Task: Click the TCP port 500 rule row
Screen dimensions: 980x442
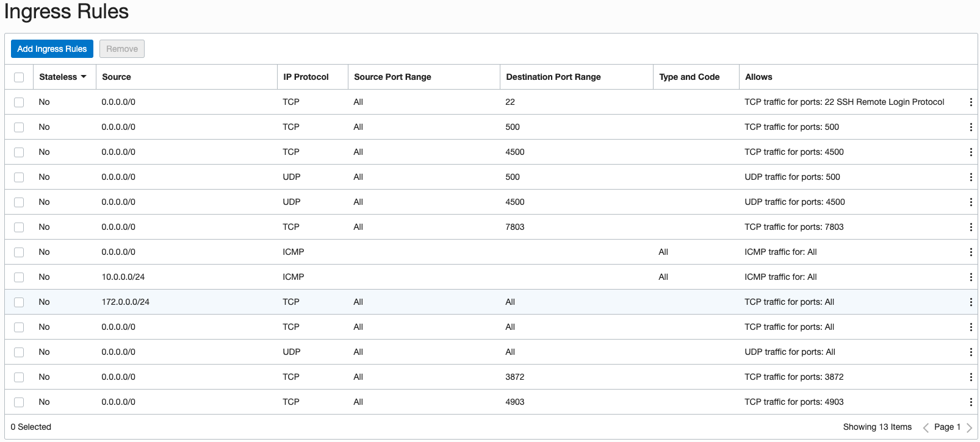Action: [x=427, y=127]
